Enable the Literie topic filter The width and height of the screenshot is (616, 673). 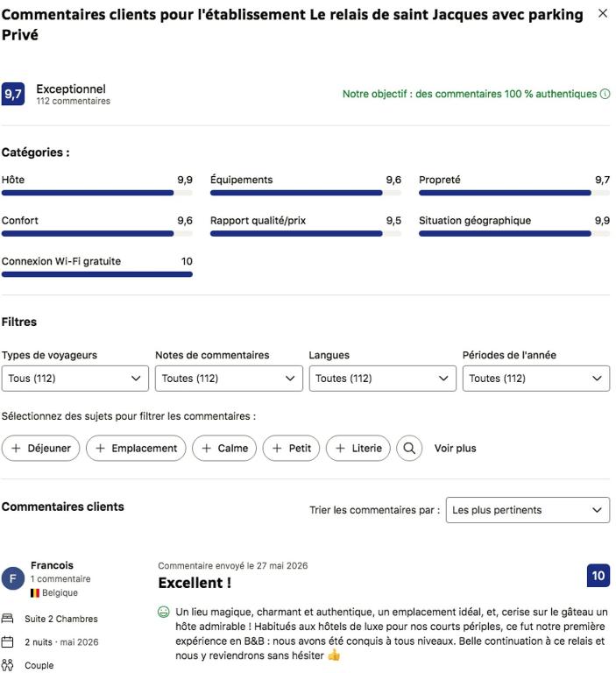coord(358,448)
